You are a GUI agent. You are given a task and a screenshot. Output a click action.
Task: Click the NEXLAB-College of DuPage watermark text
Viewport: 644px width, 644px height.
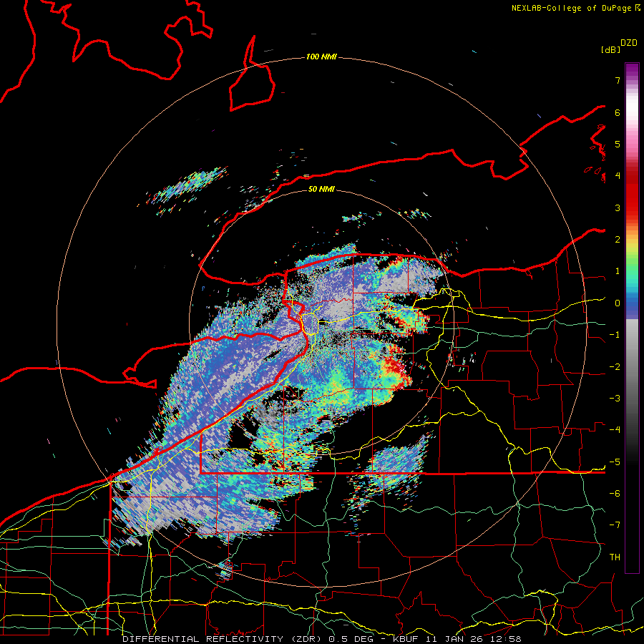pos(576,8)
